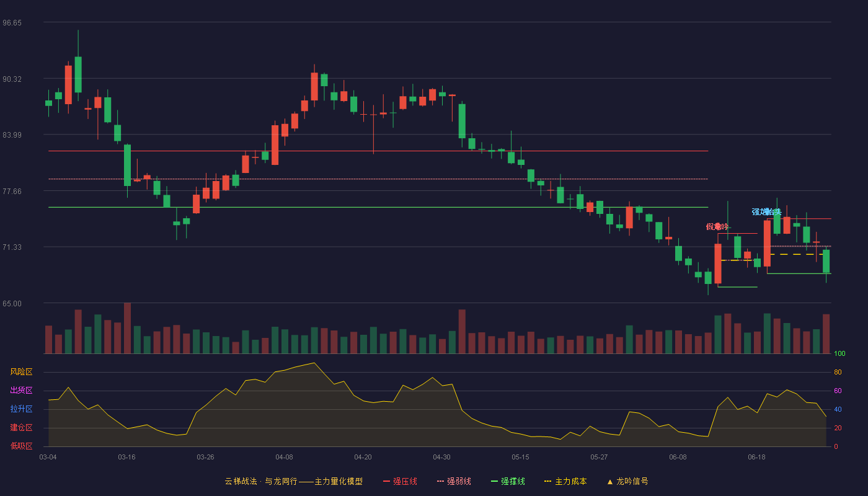
Task: Click the 77.66 price axis label
Action: 12,191
